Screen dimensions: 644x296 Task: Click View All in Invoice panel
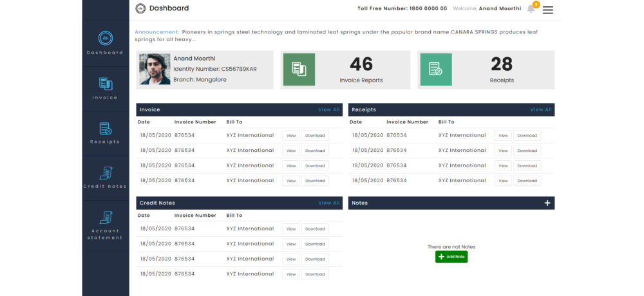click(328, 109)
